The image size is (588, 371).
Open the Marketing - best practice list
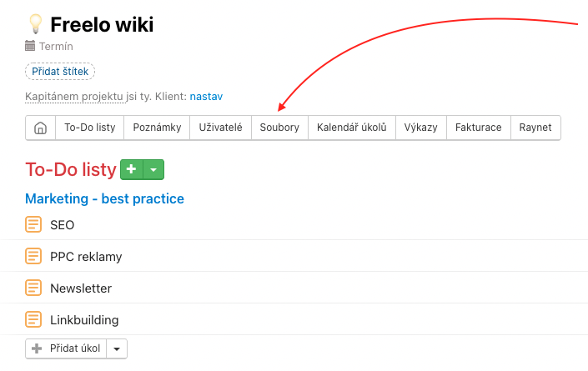tap(104, 199)
